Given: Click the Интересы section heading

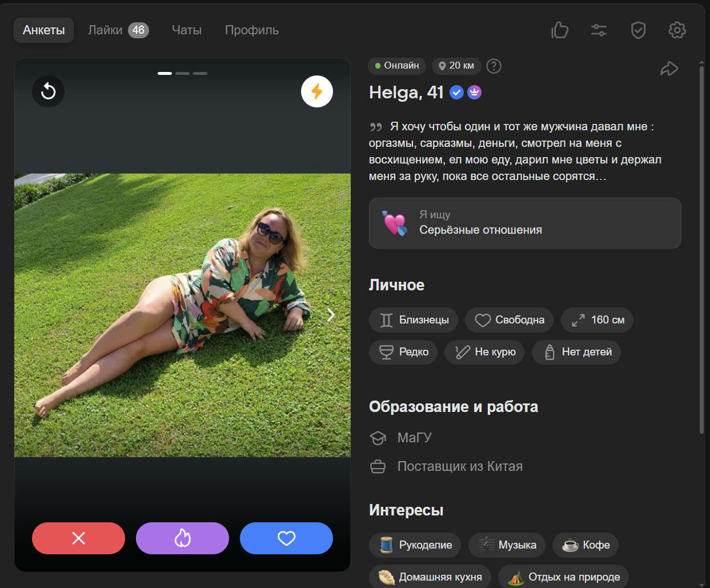Looking at the screenshot, I should click(x=406, y=510).
